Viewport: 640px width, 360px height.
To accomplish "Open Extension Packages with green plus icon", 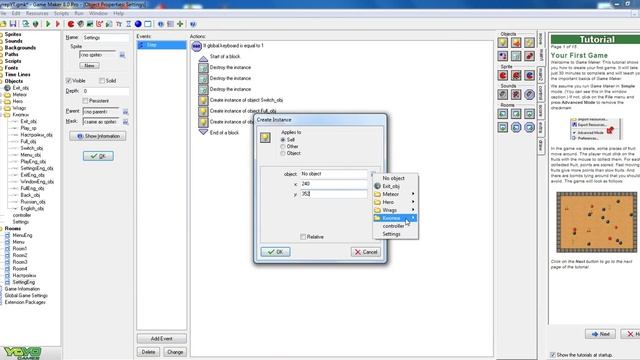I will point(180,24).
